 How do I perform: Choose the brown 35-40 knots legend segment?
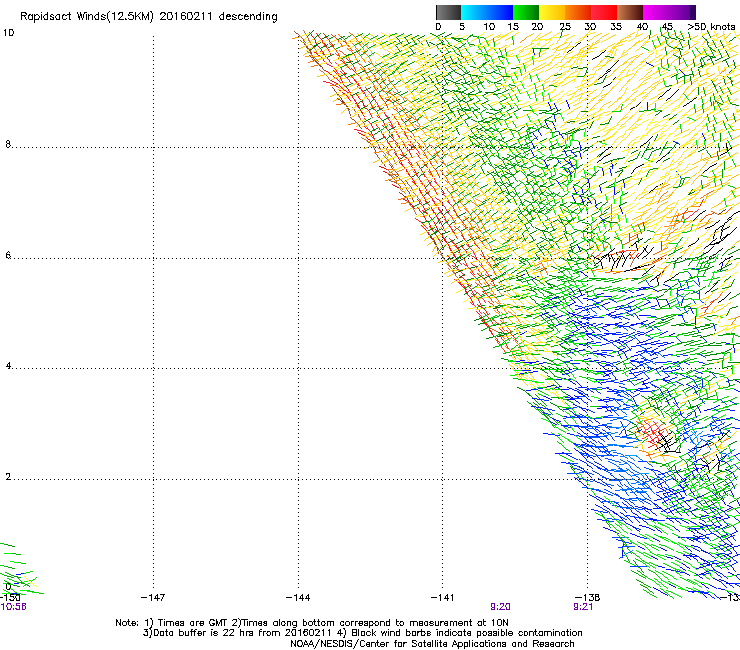coord(630,12)
